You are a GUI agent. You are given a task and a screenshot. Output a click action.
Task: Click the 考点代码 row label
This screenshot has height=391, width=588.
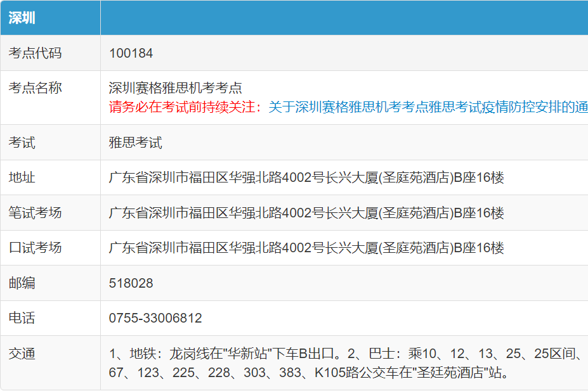pos(35,53)
